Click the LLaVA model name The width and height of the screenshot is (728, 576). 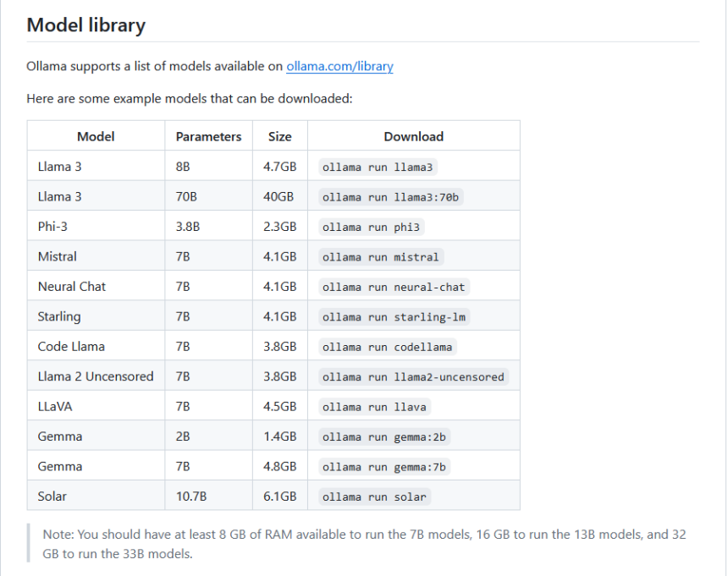click(55, 406)
